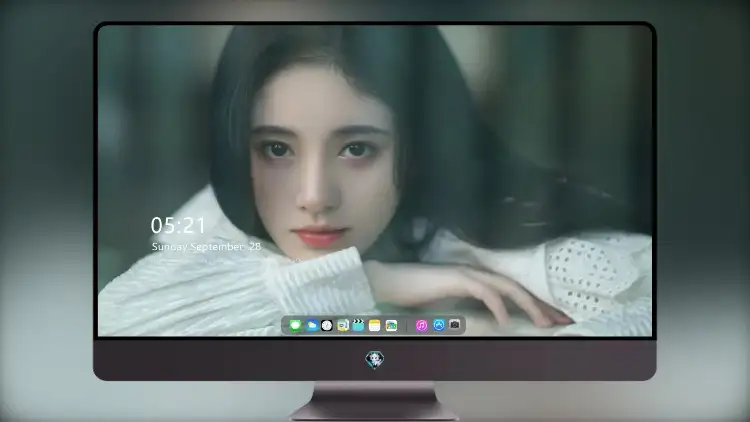Launch the pink iTunes music app
This screenshot has width=750, height=422.
point(421,325)
